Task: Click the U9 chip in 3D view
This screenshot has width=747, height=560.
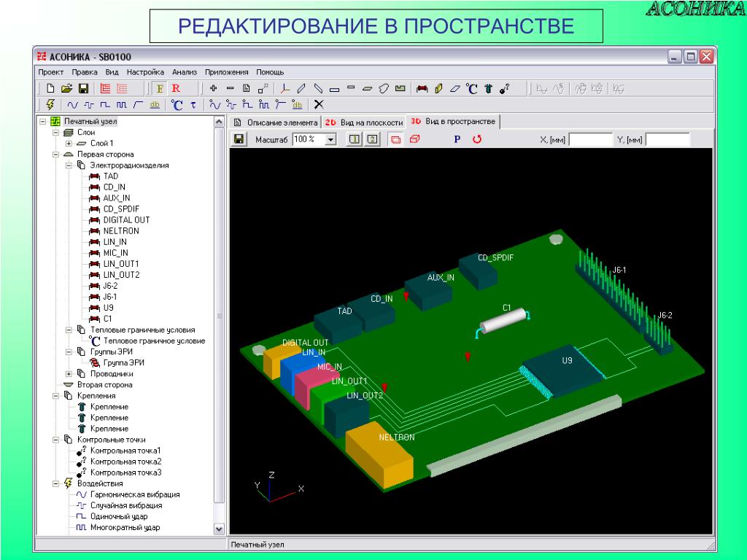Action: (x=562, y=371)
